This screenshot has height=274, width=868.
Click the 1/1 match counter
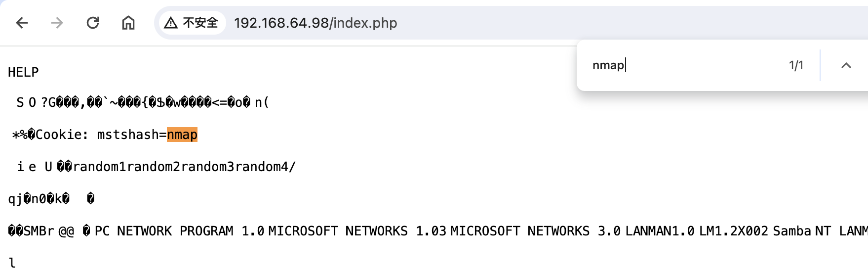click(x=796, y=65)
